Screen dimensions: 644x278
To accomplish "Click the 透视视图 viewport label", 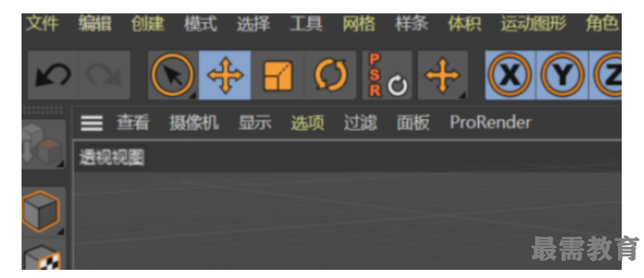I will point(112,158).
